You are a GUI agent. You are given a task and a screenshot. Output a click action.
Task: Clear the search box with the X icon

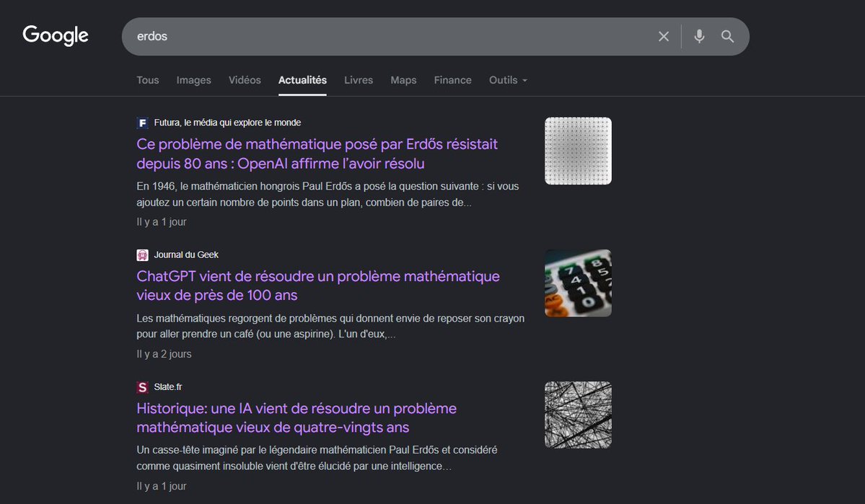click(x=664, y=36)
